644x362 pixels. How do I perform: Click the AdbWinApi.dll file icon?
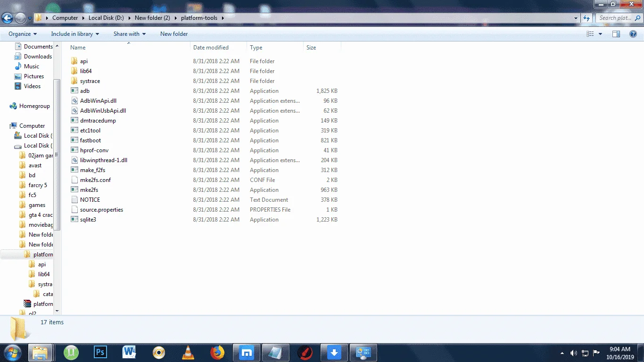(x=74, y=101)
